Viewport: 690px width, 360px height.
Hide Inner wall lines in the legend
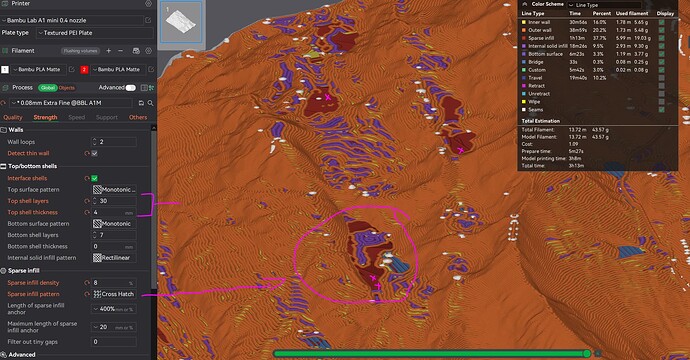(661, 22)
